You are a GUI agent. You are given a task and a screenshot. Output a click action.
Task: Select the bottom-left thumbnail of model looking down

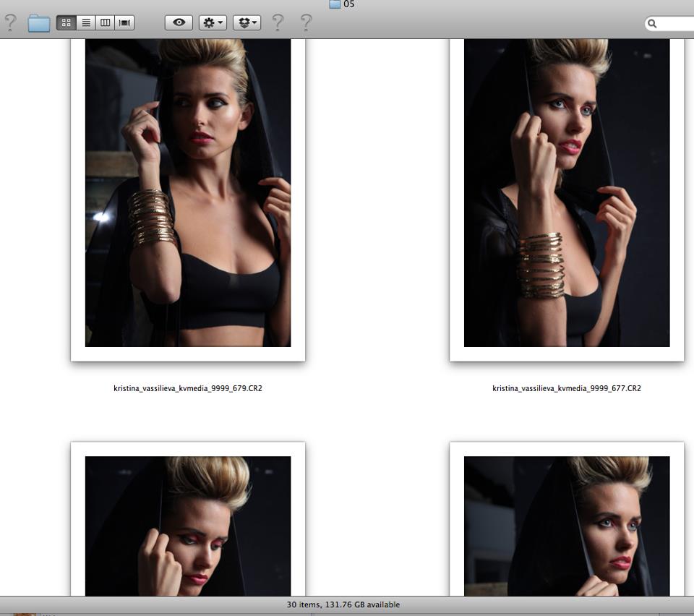pos(188,519)
